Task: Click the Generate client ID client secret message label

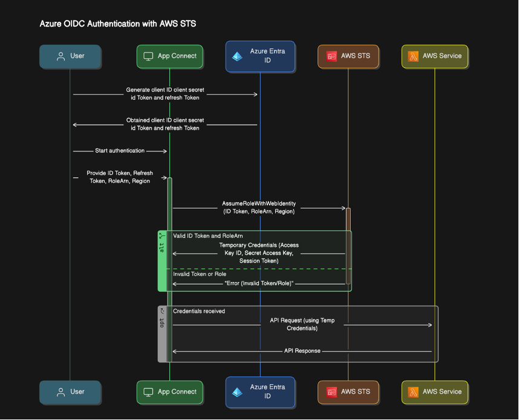Action: click(x=165, y=94)
